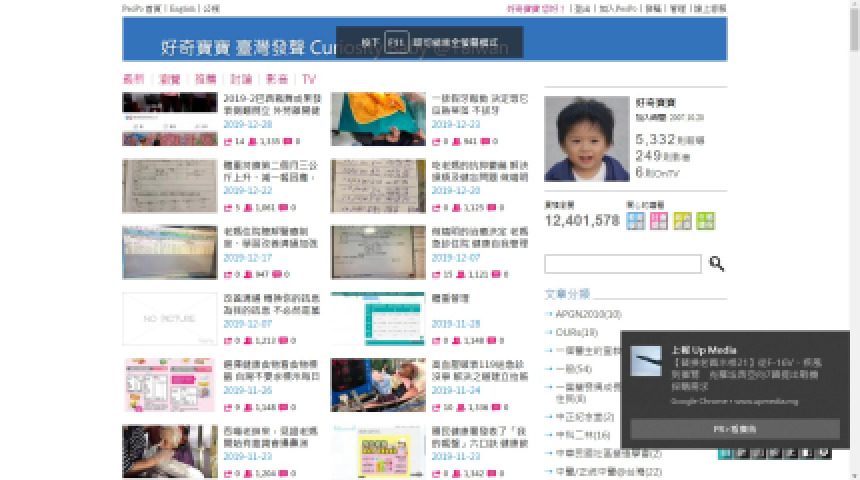Screen dimensions: 860x480
Task: Click the green badge icon in sidebar
Action: click(x=706, y=221)
